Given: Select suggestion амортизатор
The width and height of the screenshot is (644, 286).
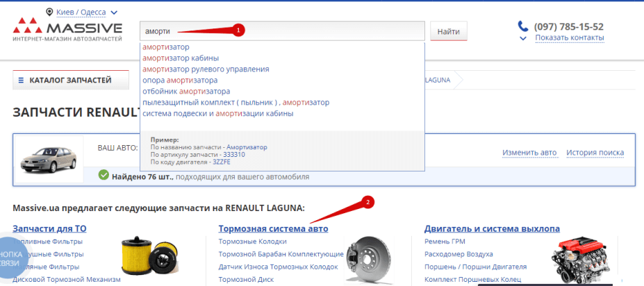Looking at the screenshot, I should (x=166, y=47).
